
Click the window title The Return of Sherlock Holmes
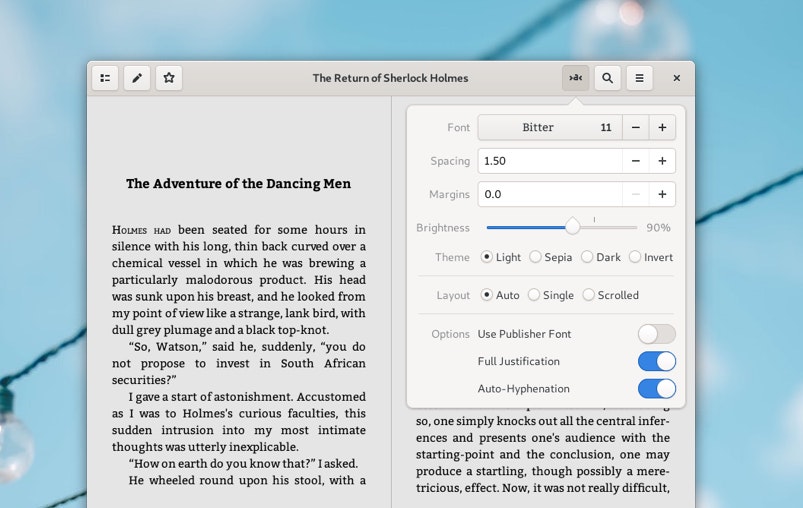pyautogui.click(x=390, y=78)
